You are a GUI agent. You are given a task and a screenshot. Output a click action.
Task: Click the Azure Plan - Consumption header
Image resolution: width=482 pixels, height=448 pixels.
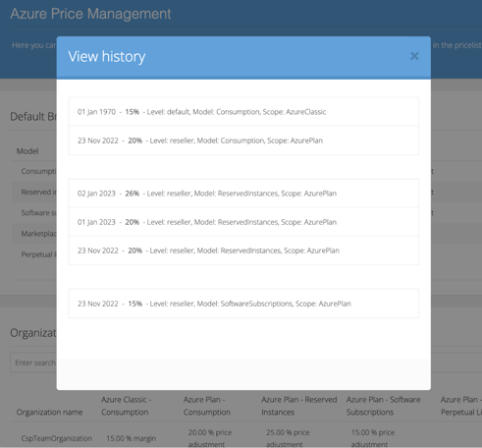207,406
